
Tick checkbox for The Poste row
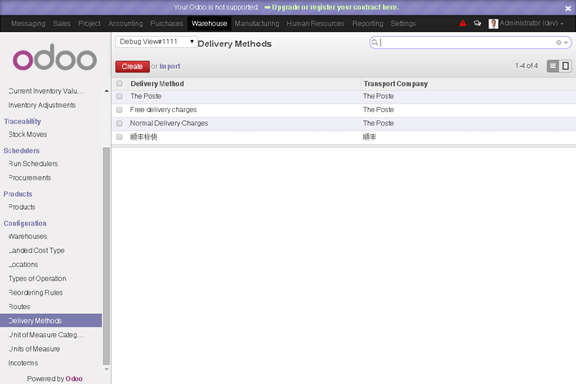(119, 96)
